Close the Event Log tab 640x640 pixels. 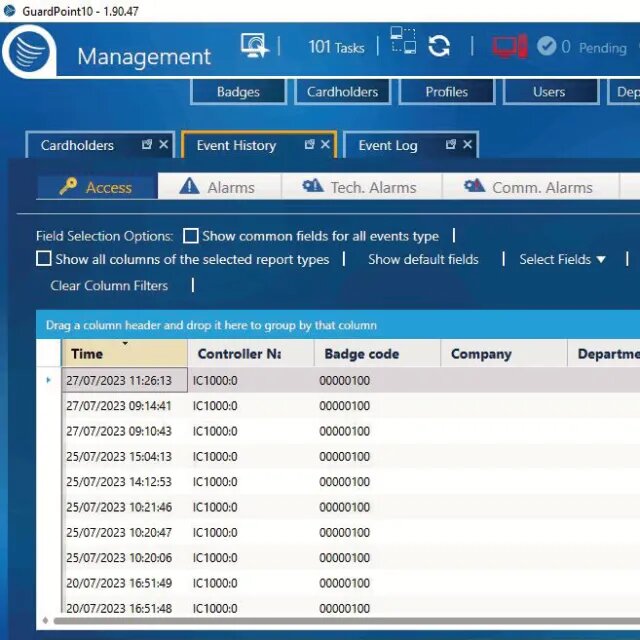click(x=467, y=144)
